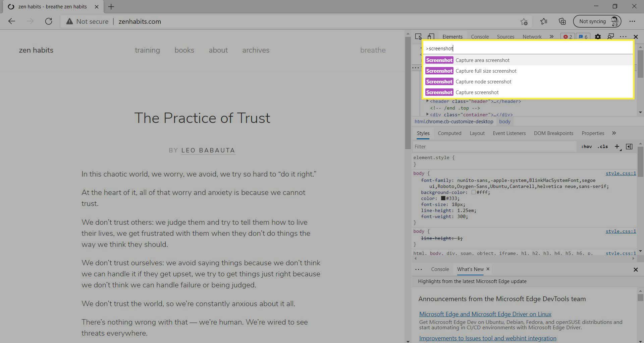
Task: Toggle the :hov element state panel
Action: click(586, 147)
